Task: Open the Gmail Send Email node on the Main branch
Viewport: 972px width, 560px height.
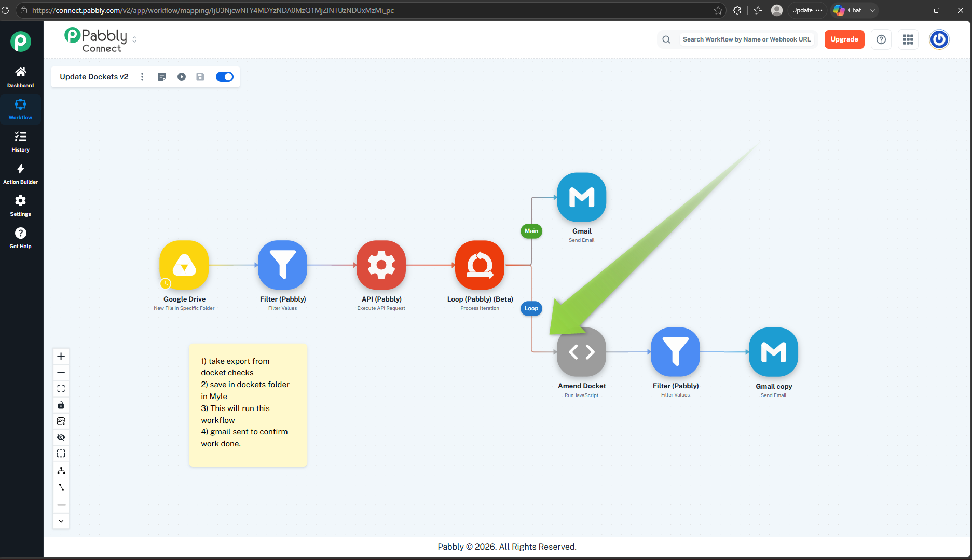Action: tap(582, 197)
